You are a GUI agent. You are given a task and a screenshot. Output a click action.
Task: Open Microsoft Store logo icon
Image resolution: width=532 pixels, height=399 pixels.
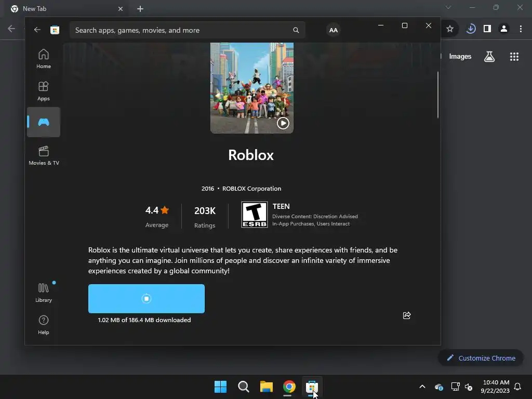pyautogui.click(x=55, y=30)
